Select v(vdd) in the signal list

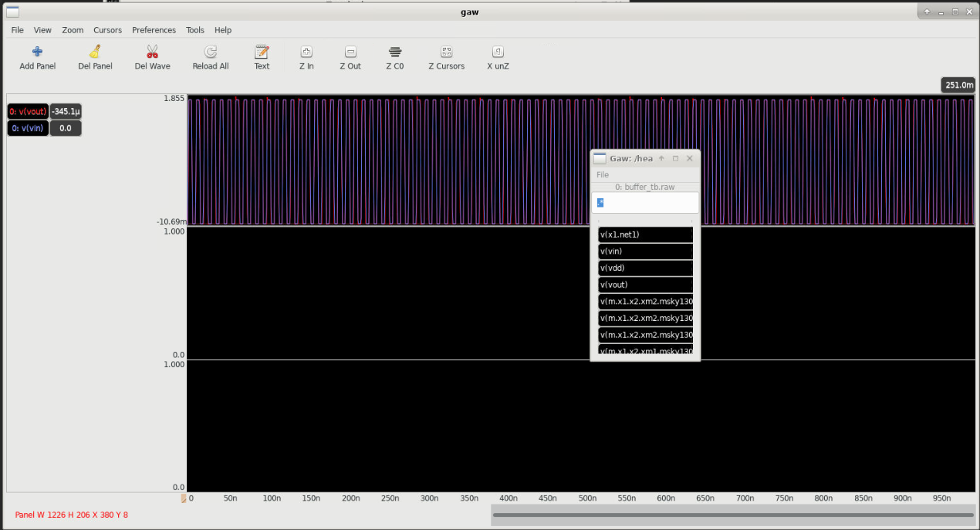645,268
